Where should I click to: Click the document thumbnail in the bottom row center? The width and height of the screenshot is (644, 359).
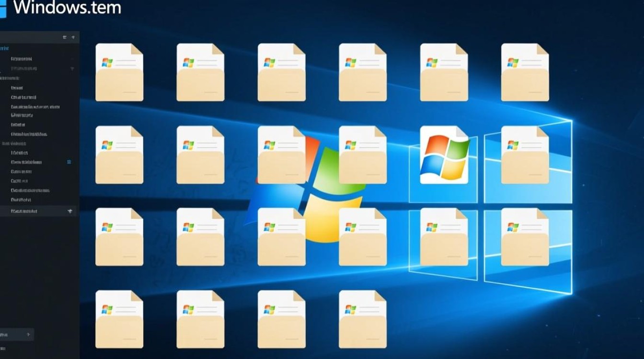[x=282, y=318]
